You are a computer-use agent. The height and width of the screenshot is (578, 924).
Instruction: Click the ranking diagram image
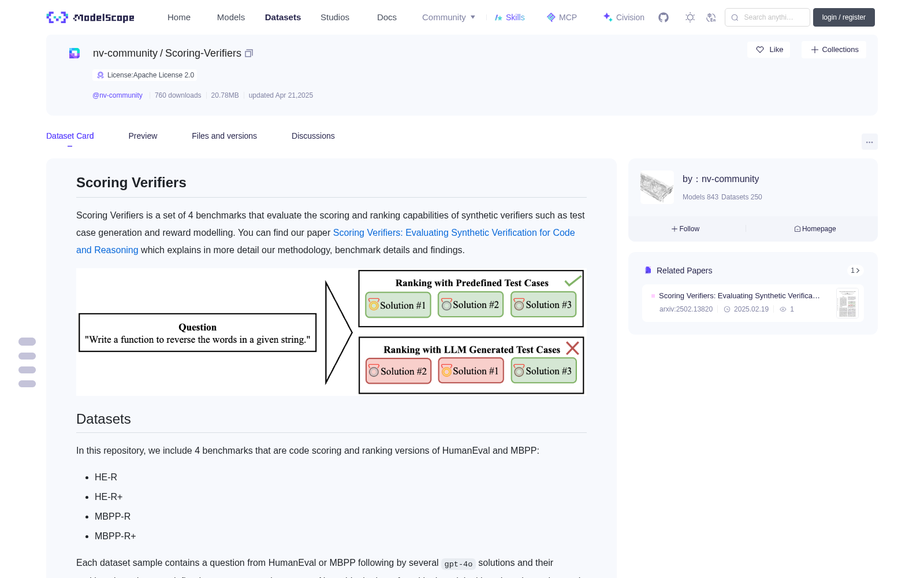pyautogui.click(x=330, y=332)
